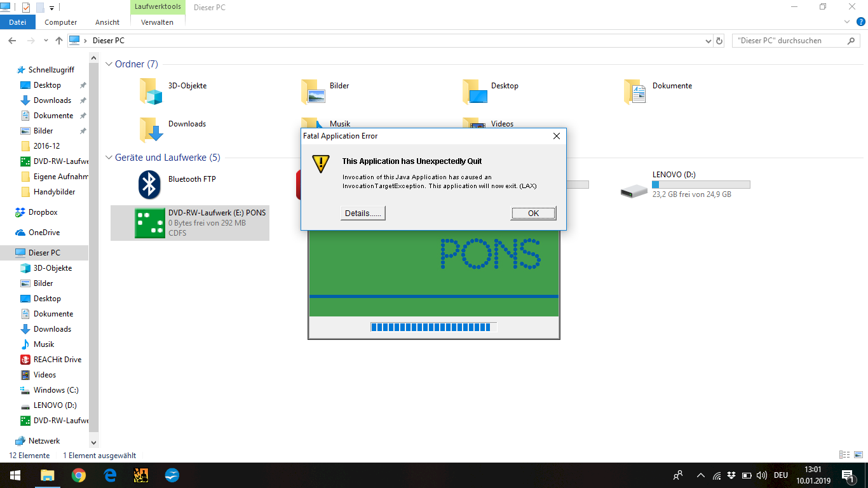Collapse the Ordner (7) section
This screenshot has height=488, width=868.
click(x=108, y=64)
